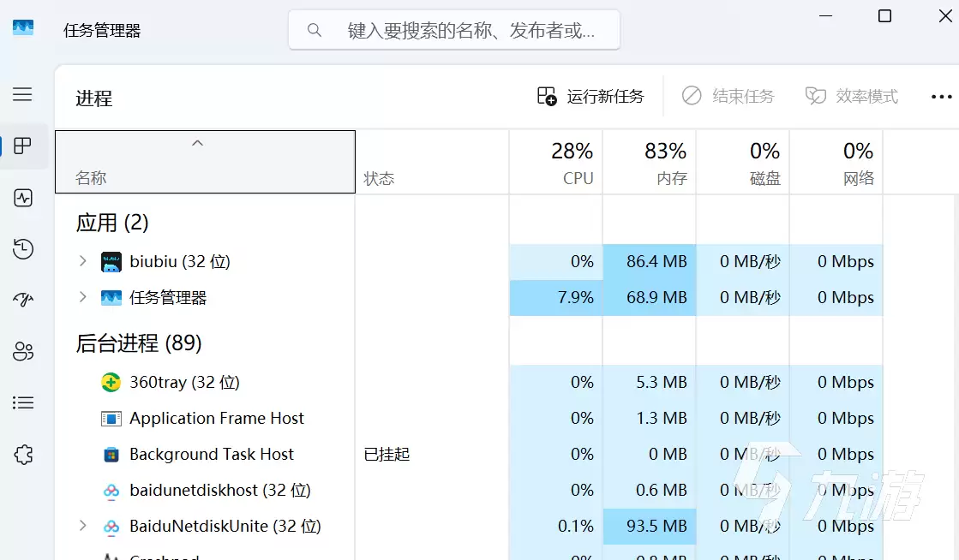Sort by the 网络 column header

836,162
